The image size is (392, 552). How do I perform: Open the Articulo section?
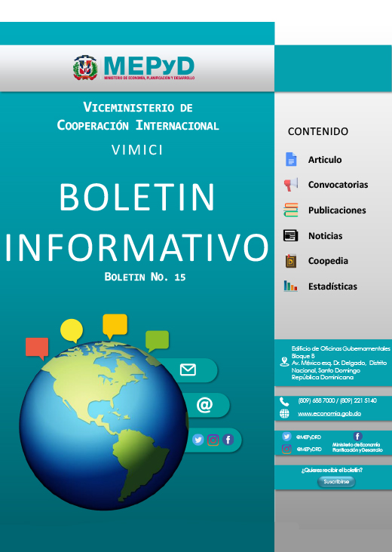[x=325, y=159]
